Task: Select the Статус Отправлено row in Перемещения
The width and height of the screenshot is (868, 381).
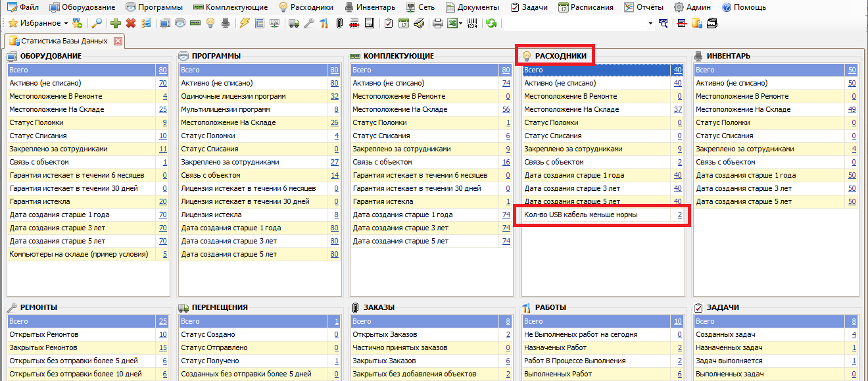Action: click(x=260, y=347)
